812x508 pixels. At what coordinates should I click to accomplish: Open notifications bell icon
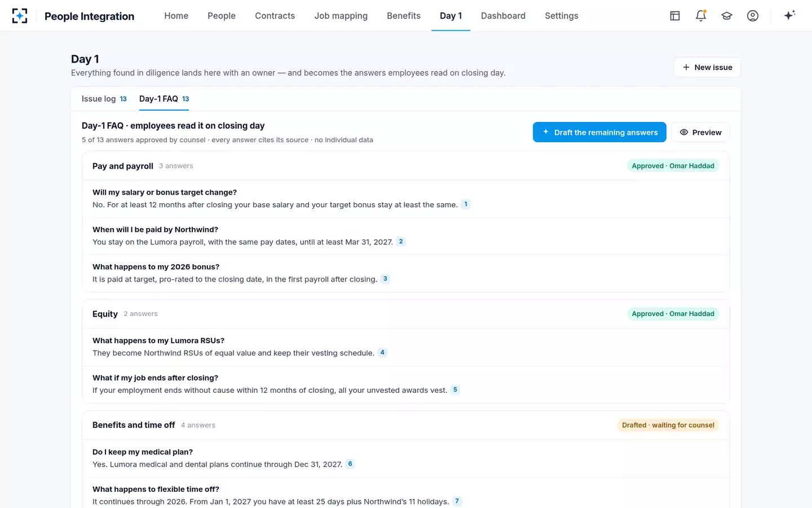pos(701,16)
